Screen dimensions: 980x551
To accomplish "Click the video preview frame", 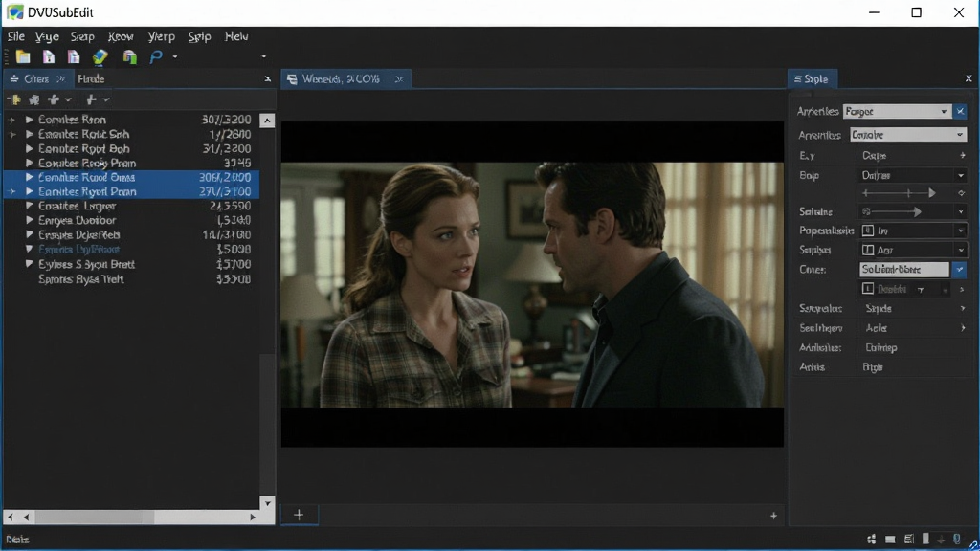I will pyautogui.click(x=532, y=284).
